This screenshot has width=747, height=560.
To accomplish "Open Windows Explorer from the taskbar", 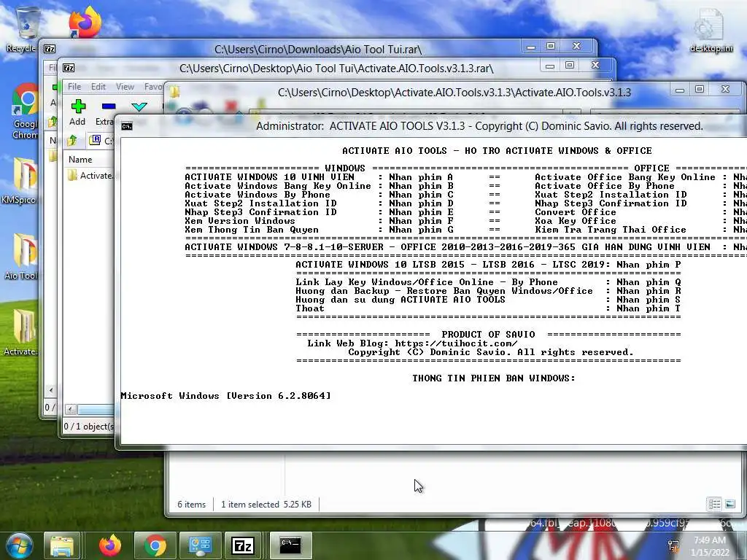I will click(x=62, y=545).
